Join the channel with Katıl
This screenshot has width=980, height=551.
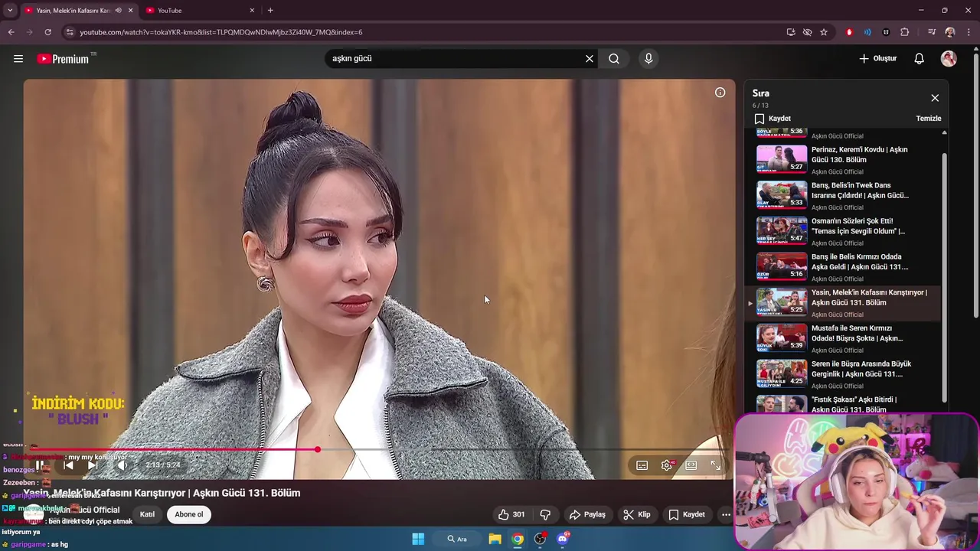pyautogui.click(x=147, y=514)
